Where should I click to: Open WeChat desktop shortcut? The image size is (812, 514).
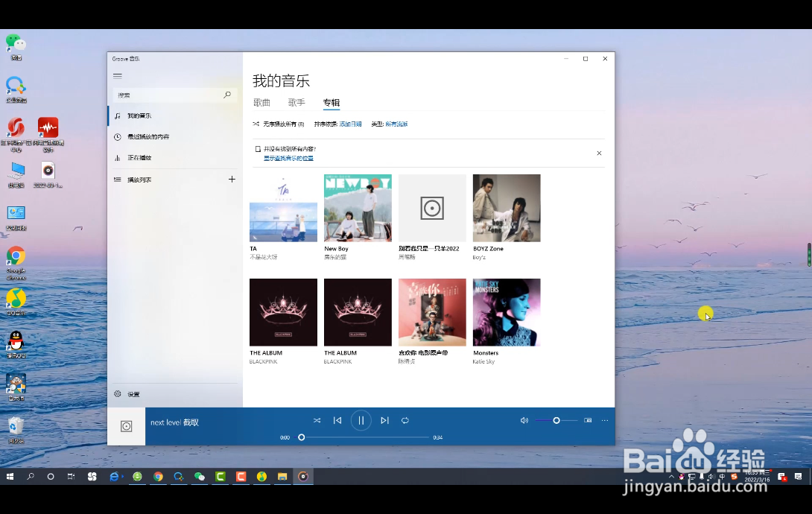16,48
